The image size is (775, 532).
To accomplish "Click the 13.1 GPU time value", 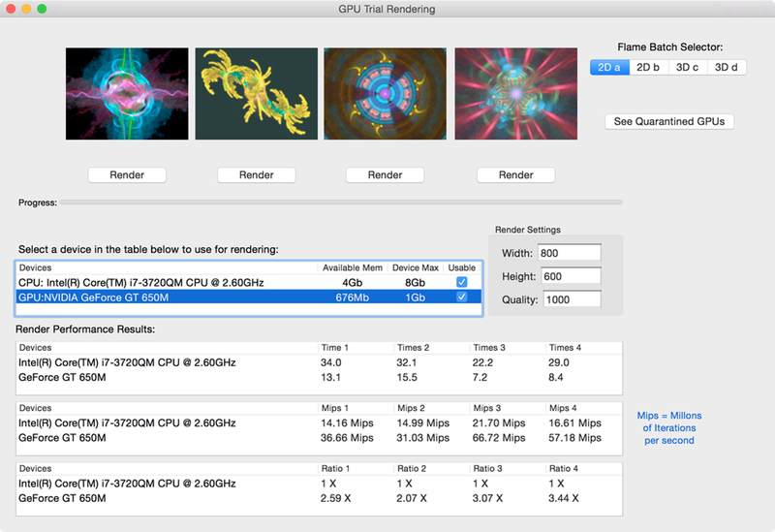I will [330, 377].
